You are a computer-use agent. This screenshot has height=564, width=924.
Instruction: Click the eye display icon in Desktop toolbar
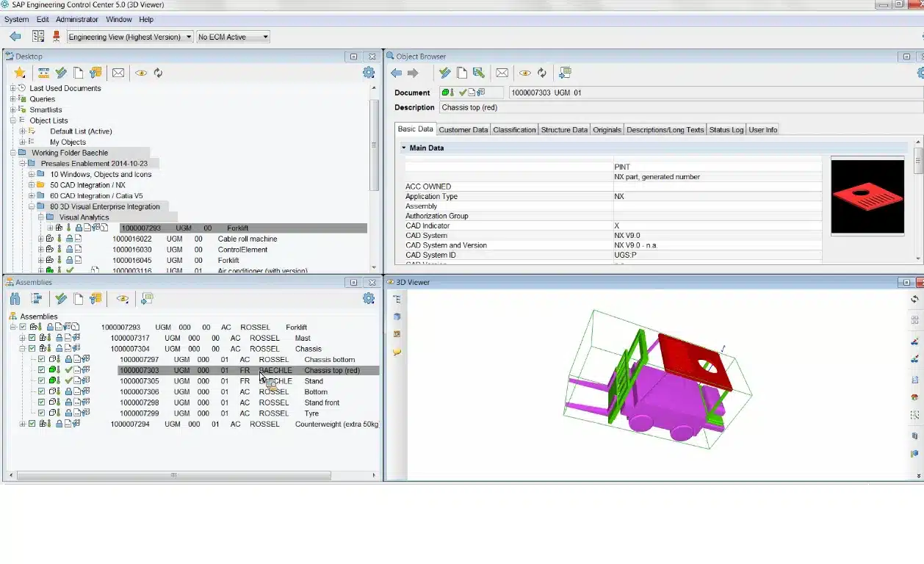141,73
